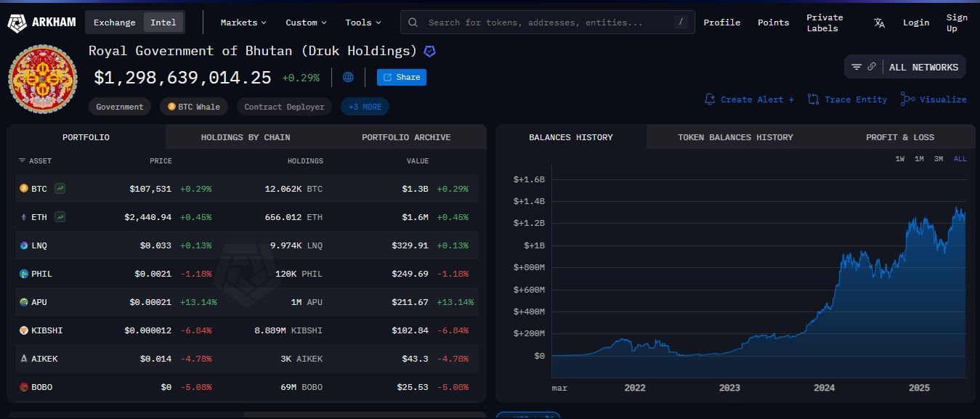The width and height of the screenshot is (980, 419).
Task: Click the Create Alert + link
Action: 757,99
